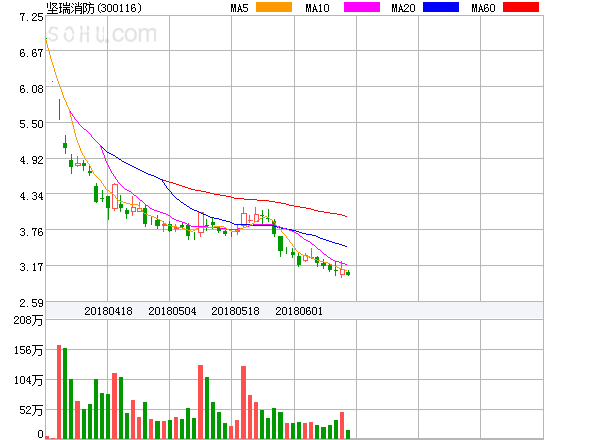The image size is (600, 440).
Task: Click the 4.92 price axis label
Action: (x=31, y=160)
